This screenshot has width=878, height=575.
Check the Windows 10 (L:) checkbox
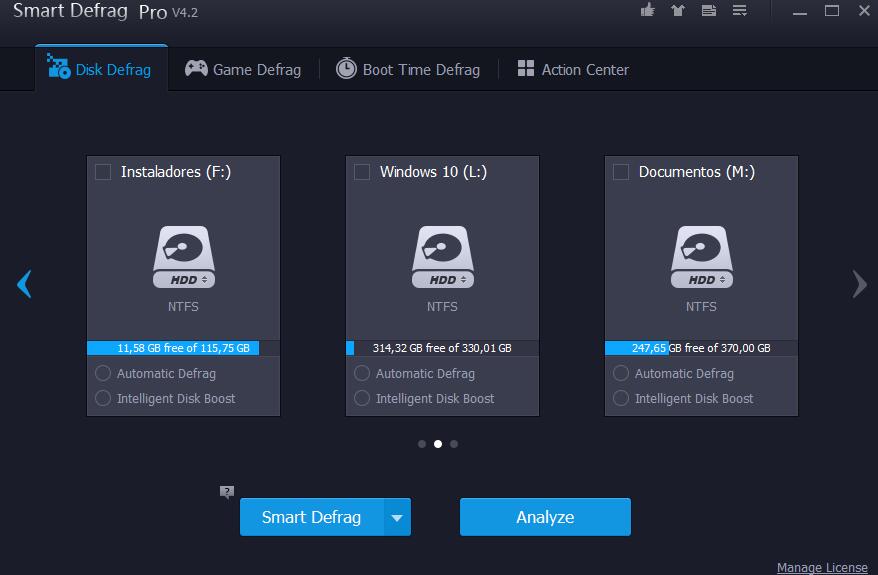(362, 172)
